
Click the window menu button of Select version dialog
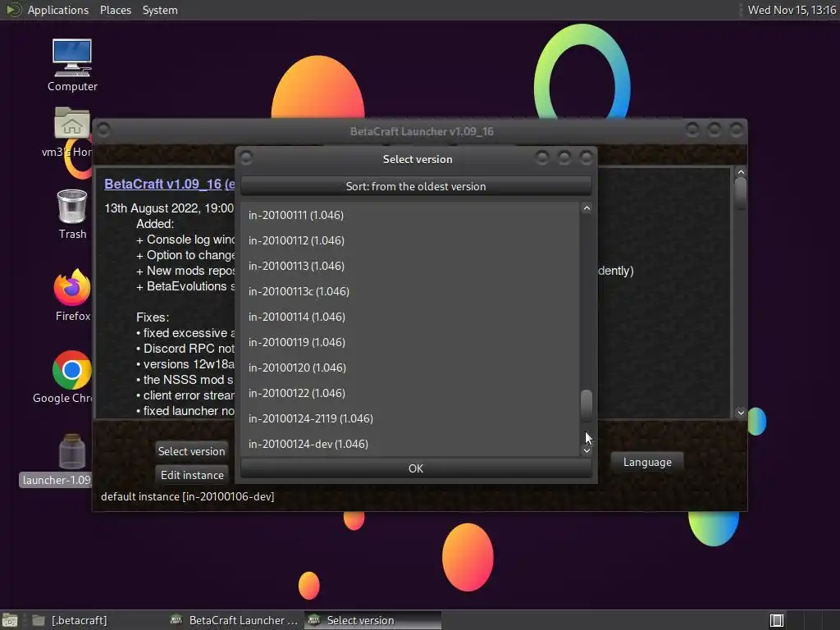[246, 157]
